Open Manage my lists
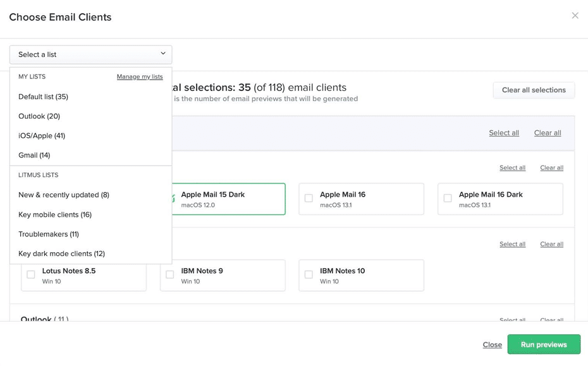Viewport: 588px width, 366px height. (139, 76)
